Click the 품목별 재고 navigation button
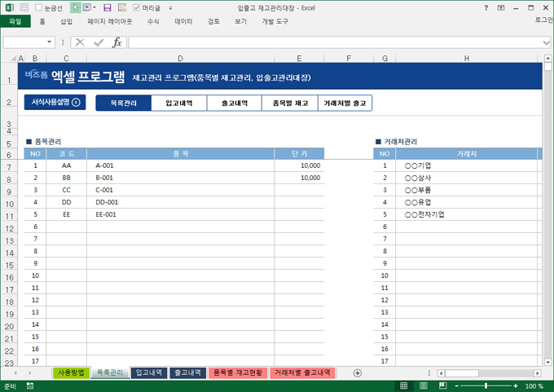Viewport: 554px width, 392px height. 290,104
